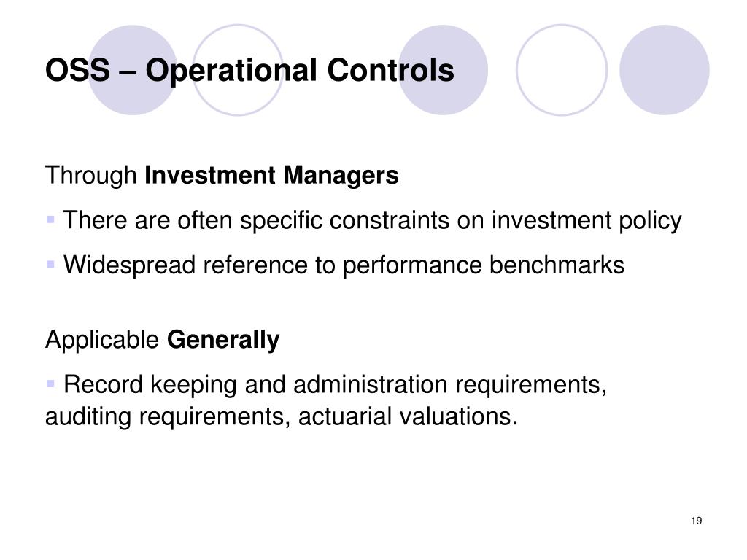Select the performance benchmarks bullet text
This screenshot has height=560, width=747.
(344, 265)
